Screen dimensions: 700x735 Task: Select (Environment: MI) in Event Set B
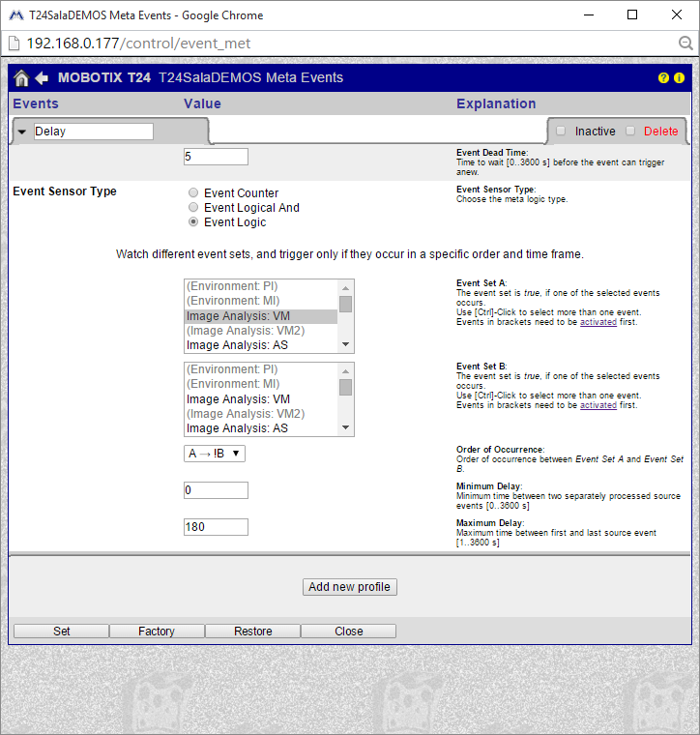pos(261,383)
